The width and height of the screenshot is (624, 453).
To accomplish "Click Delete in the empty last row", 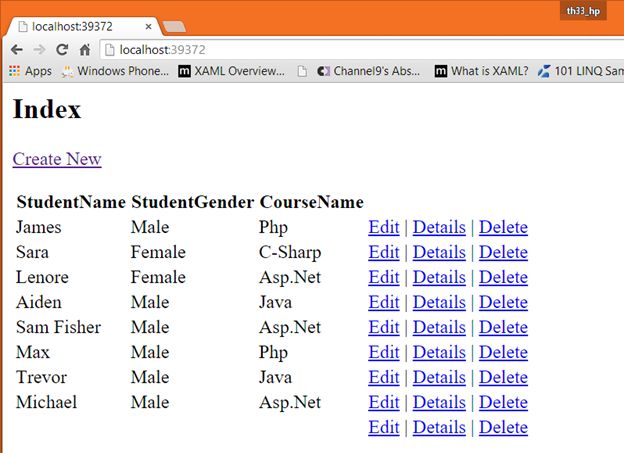I will 503,428.
